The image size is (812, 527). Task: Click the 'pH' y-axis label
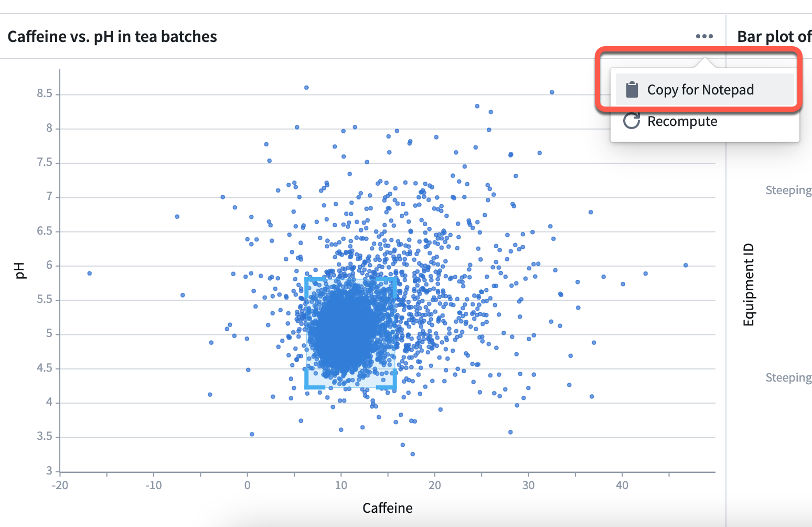pyautogui.click(x=20, y=271)
